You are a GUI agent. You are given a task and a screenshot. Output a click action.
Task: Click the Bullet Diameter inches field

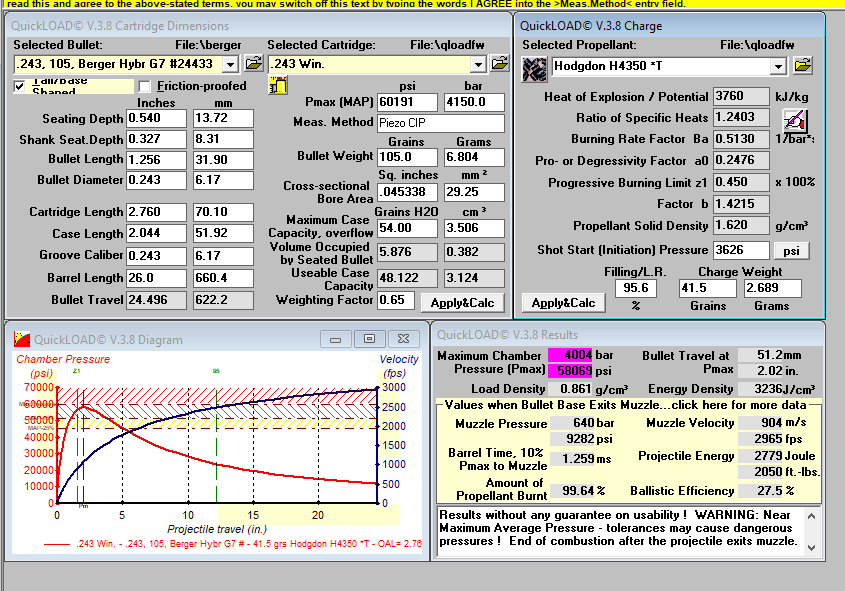point(156,180)
